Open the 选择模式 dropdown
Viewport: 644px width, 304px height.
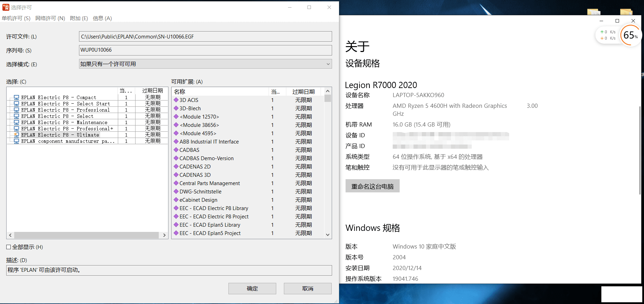tap(205, 64)
